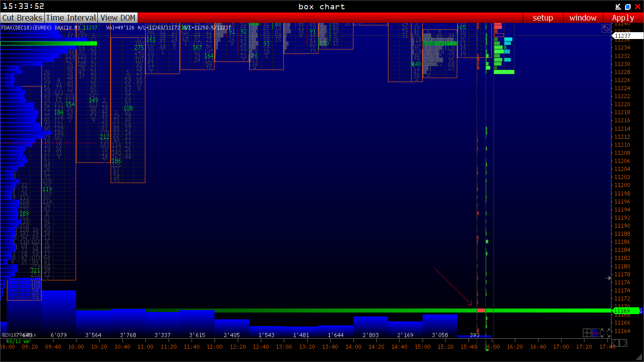
Task: Click the window resize grip corner
Action: point(639,357)
